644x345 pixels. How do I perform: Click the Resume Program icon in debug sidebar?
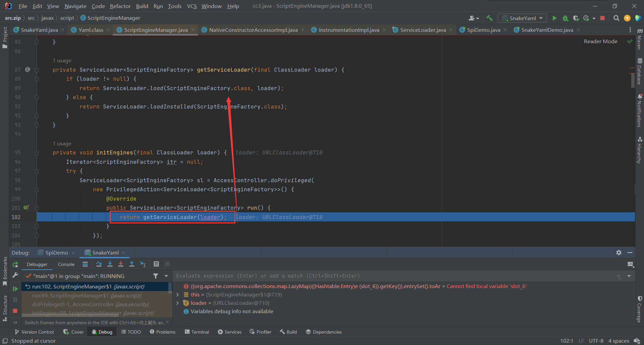coord(15,289)
